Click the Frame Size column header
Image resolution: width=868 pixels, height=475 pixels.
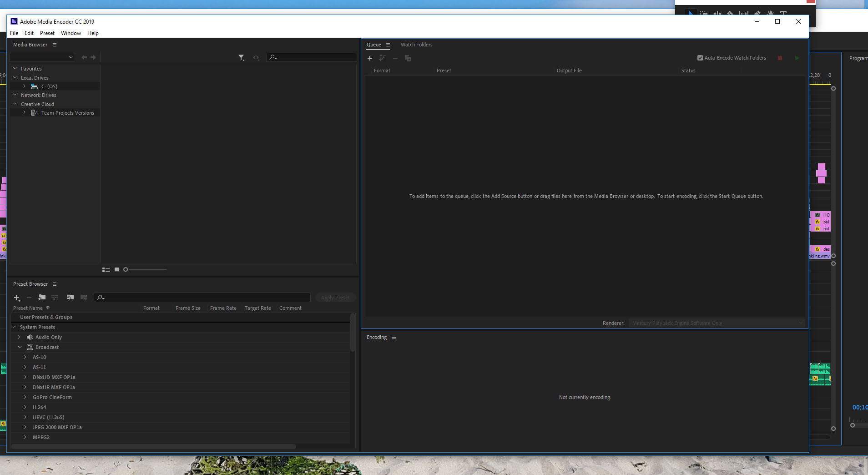[x=188, y=308]
